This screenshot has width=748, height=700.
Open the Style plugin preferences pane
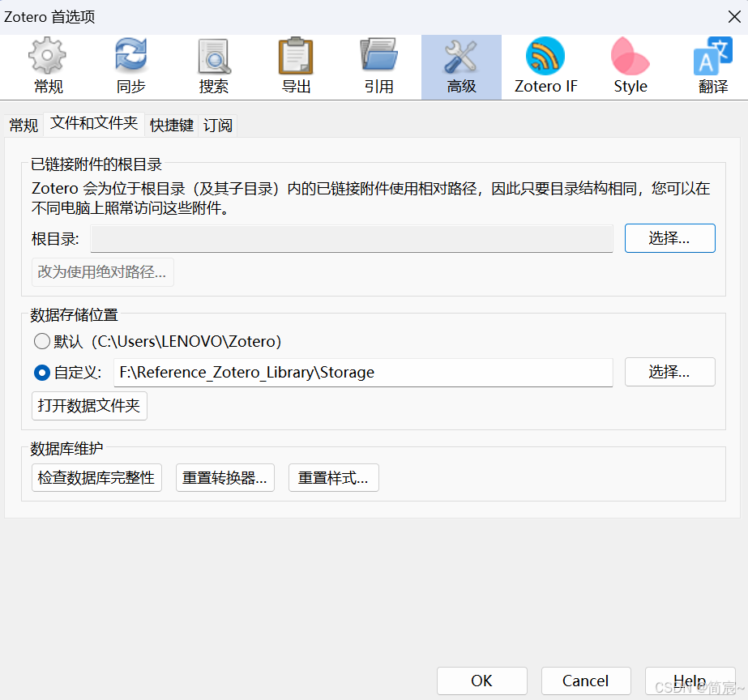point(630,66)
